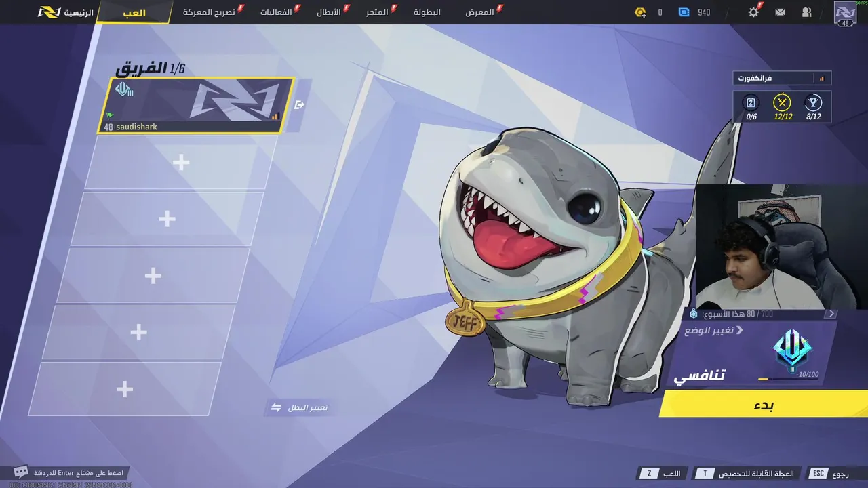868x488 pixels.
Task: Click the yellow بدء start button
Action: click(764, 405)
